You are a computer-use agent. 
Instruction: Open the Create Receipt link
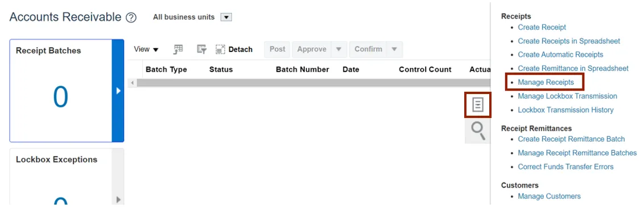(542, 27)
